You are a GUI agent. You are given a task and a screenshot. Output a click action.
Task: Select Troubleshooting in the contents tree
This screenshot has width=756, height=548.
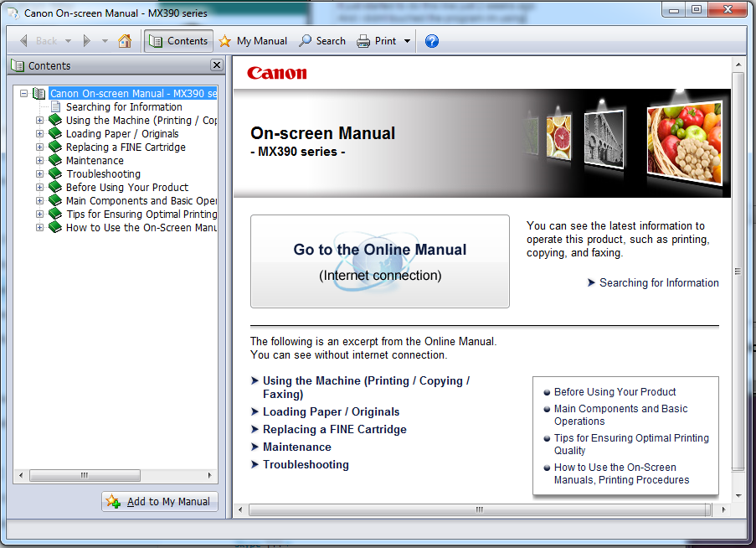103,173
